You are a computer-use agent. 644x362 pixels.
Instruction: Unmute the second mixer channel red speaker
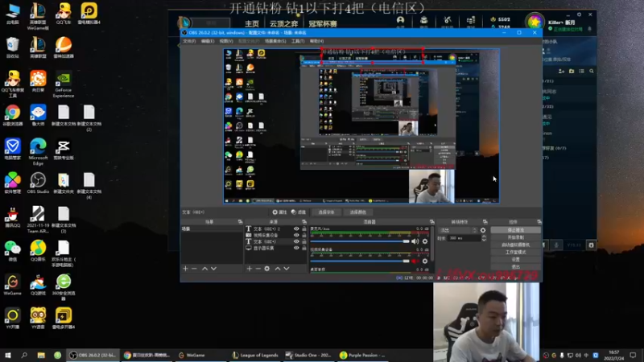415,261
